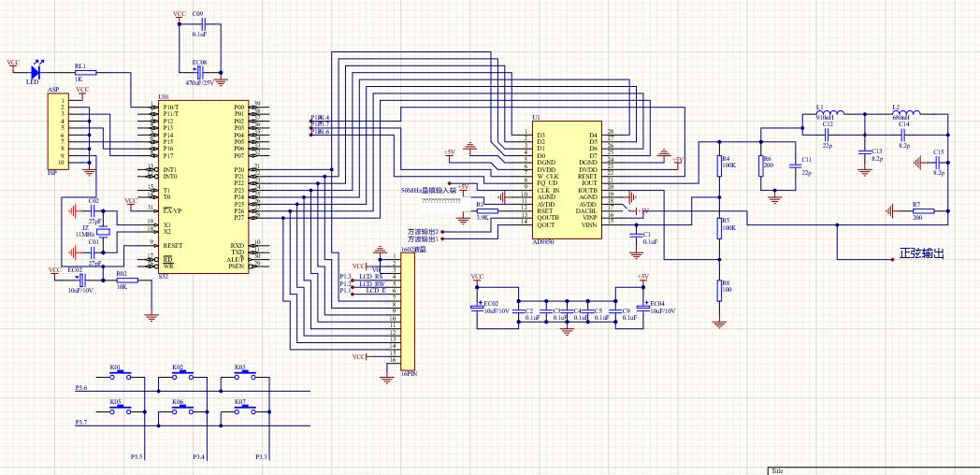Select EC02 capacitor in the decoupling row
Image resolution: width=980 pixels, height=475 pixels.
478,308
